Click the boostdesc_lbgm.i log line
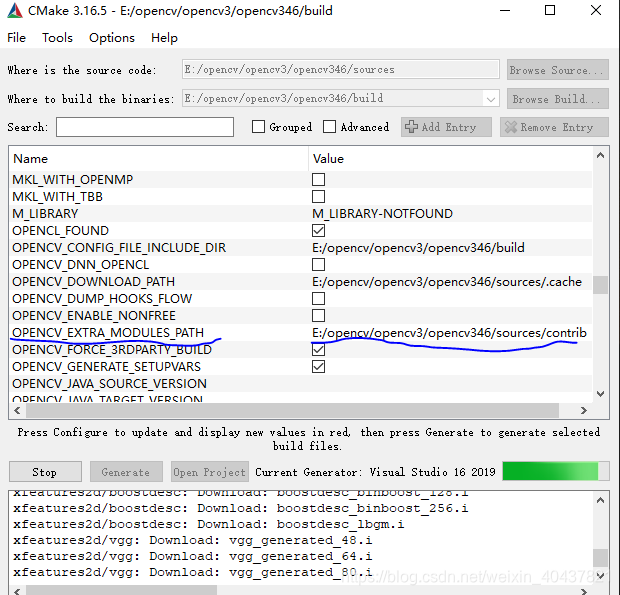 (x=208, y=524)
